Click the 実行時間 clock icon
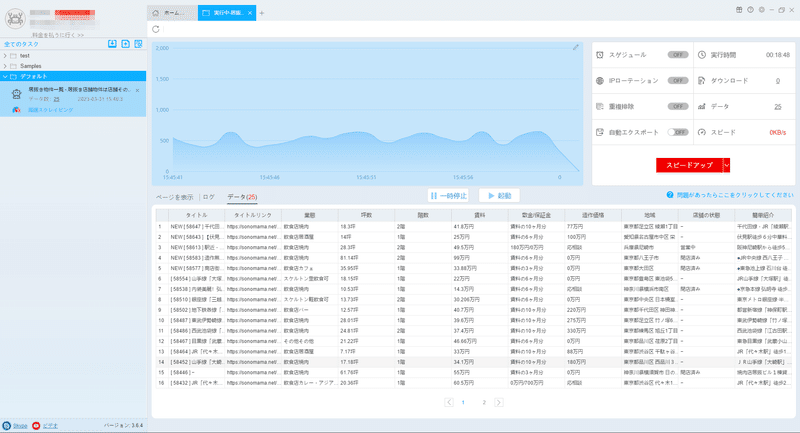The width and height of the screenshot is (800, 433). pos(702,55)
